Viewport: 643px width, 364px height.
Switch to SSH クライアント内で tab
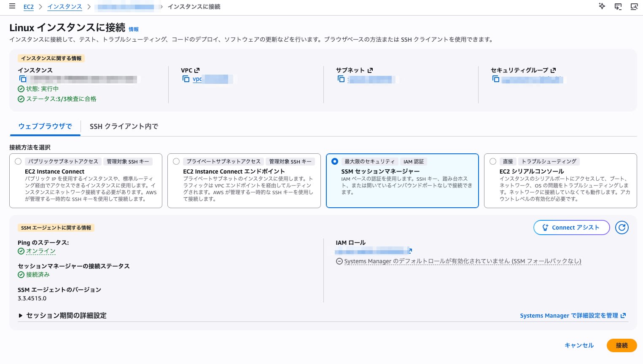point(124,126)
